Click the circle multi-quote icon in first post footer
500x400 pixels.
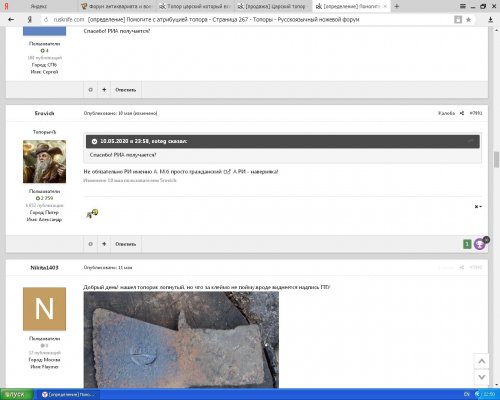[90, 90]
